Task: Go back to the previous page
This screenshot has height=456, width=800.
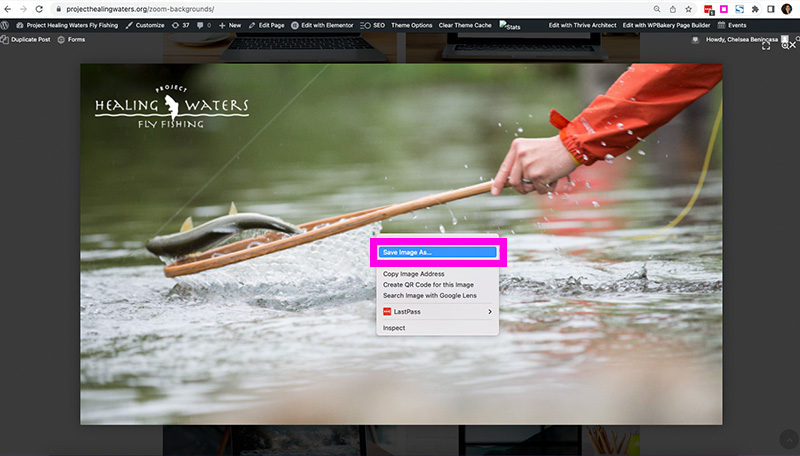Action: [x=8, y=9]
